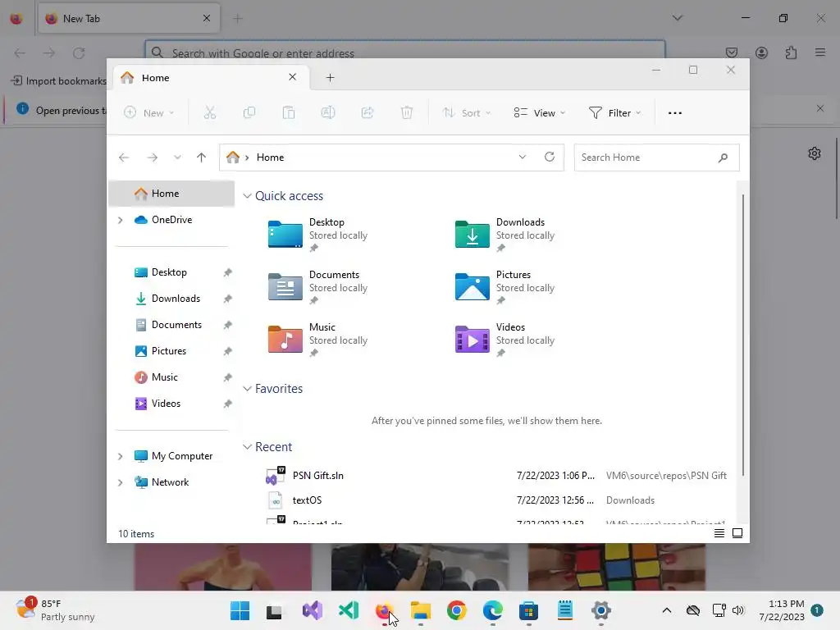This screenshot has height=630, width=840.
Task: Unpin Videos using its sidebar pin icon
Action: pos(228,404)
